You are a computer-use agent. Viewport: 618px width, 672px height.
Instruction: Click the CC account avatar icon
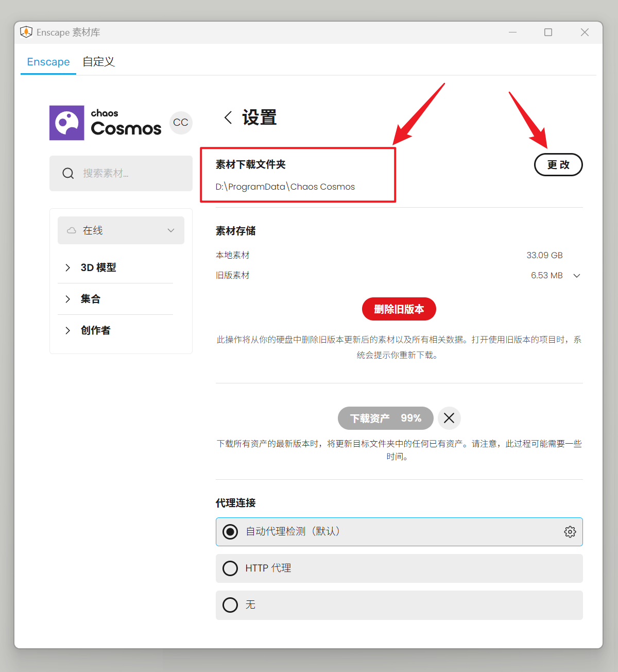click(x=181, y=123)
